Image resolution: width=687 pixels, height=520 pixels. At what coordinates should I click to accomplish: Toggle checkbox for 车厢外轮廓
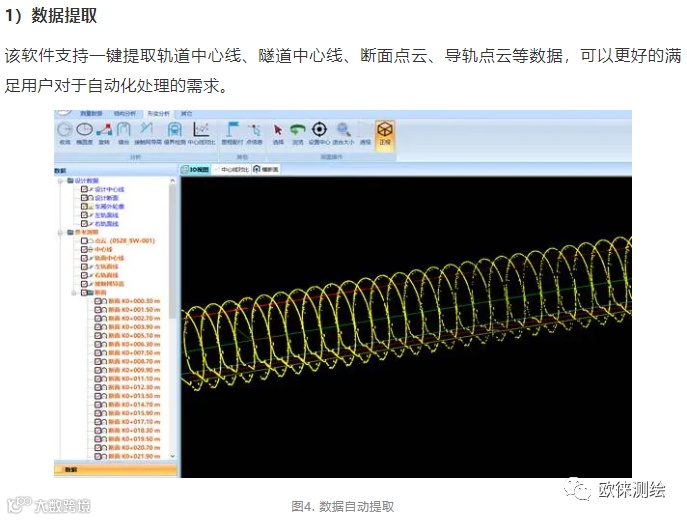point(84,206)
